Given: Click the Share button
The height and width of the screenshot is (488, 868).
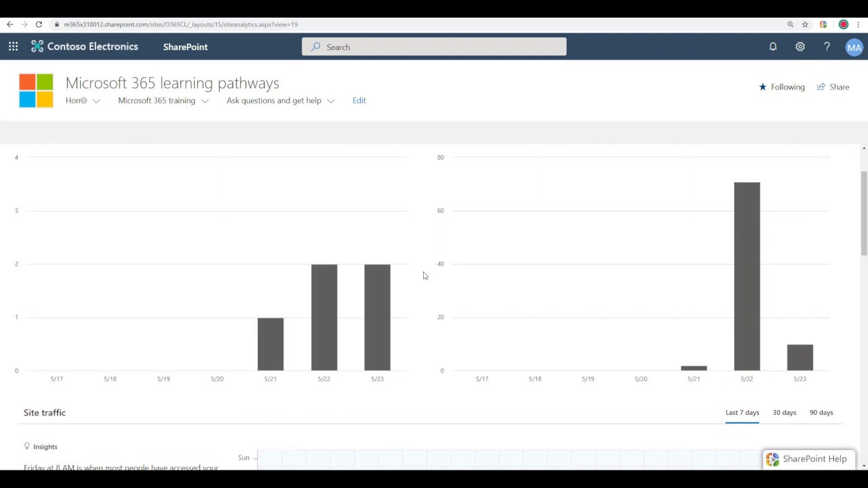Looking at the screenshot, I should click(x=833, y=87).
